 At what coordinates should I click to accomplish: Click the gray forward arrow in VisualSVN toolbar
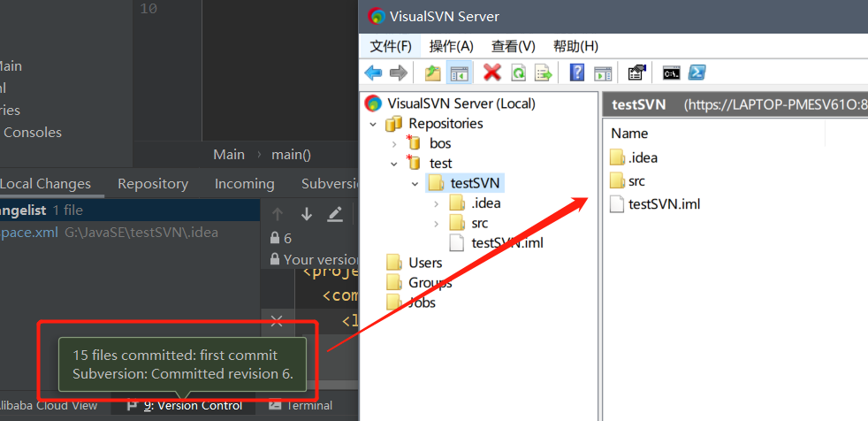pos(399,73)
